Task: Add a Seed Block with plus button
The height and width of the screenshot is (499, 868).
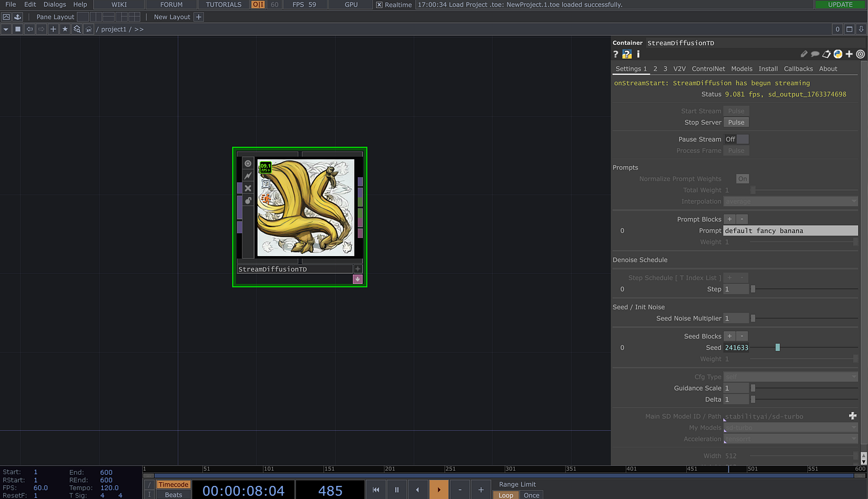Action: point(730,336)
